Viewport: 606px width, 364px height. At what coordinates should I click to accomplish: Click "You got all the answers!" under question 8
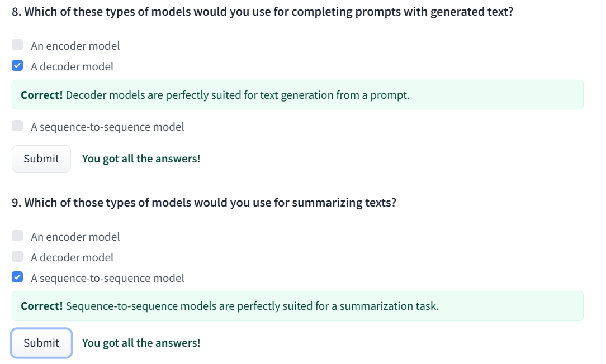[x=141, y=159]
